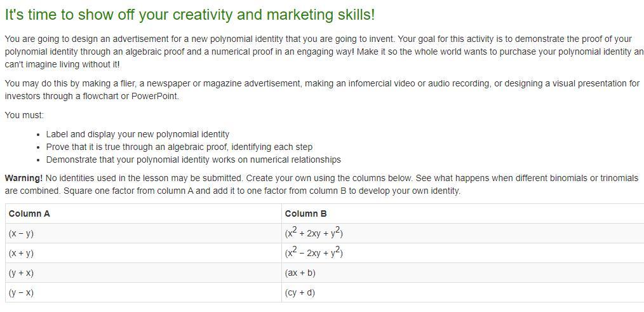Screen dimensions: 644x312
Task: Click the 'Demonstrate that your polynomial' bullet
Action: pos(194,159)
